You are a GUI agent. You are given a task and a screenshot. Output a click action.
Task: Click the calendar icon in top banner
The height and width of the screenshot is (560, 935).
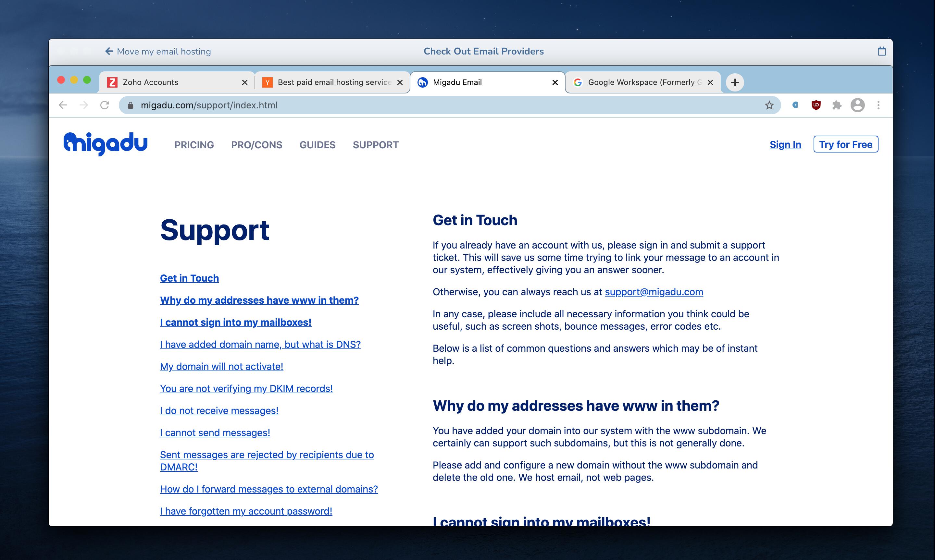(882, 51)
